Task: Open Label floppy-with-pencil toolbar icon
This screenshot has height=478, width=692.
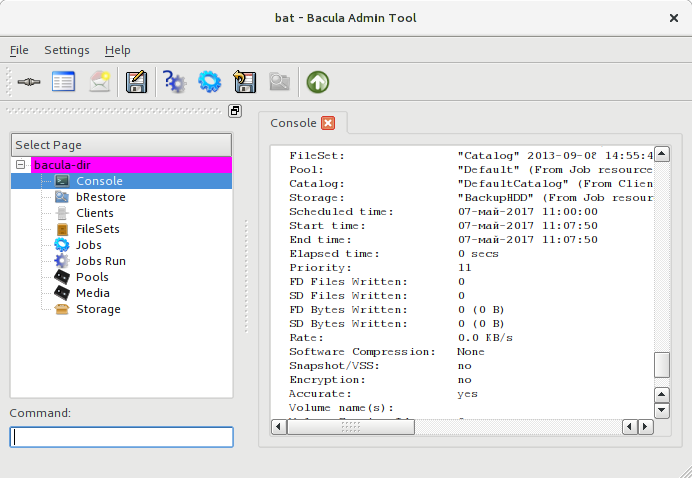Action: coord(137,82)
